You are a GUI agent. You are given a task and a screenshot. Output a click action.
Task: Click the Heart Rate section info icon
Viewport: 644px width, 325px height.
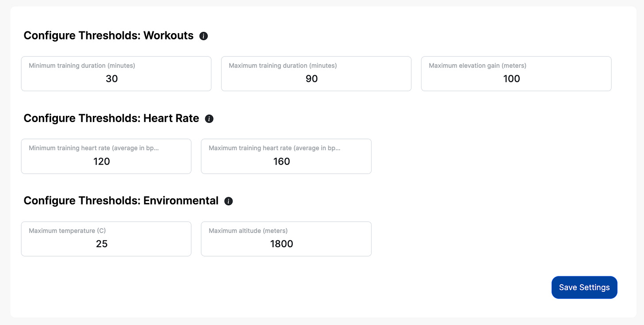pyautogui.click(x=209, y=119)
